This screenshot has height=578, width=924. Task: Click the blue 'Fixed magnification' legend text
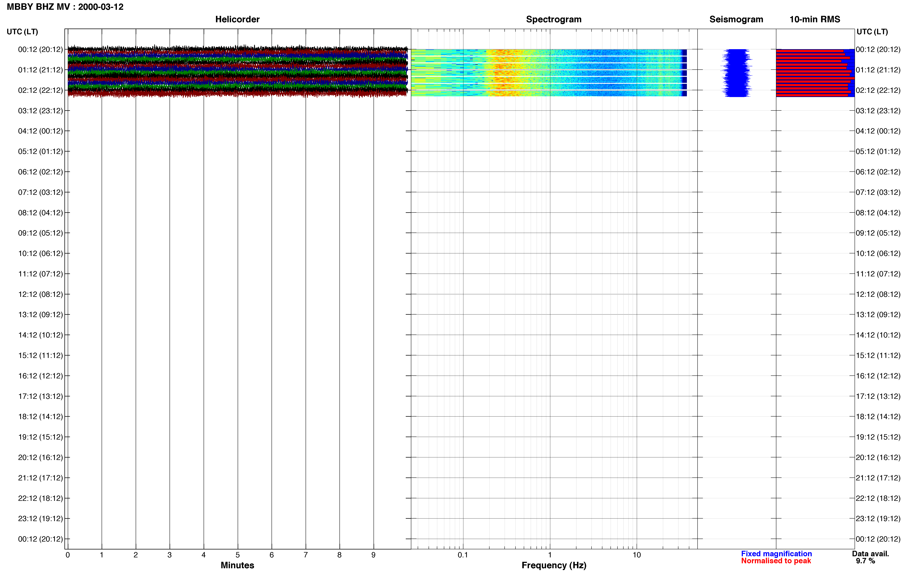(776, 554)
